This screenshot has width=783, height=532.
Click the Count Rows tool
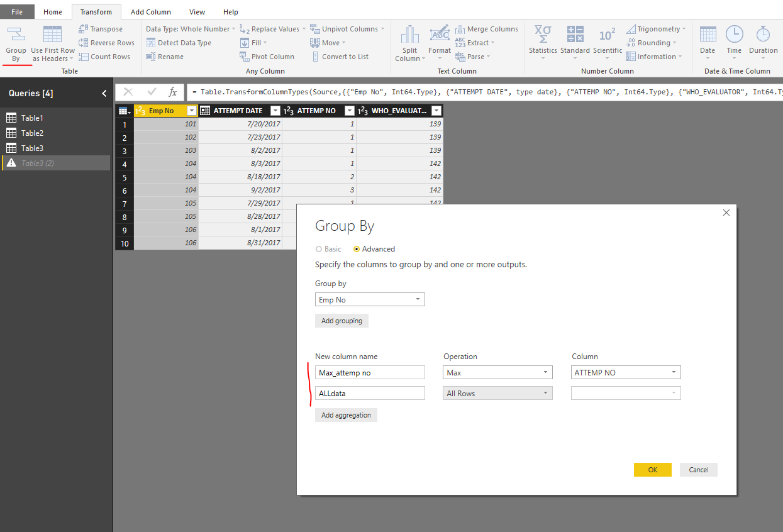(104, 57)
